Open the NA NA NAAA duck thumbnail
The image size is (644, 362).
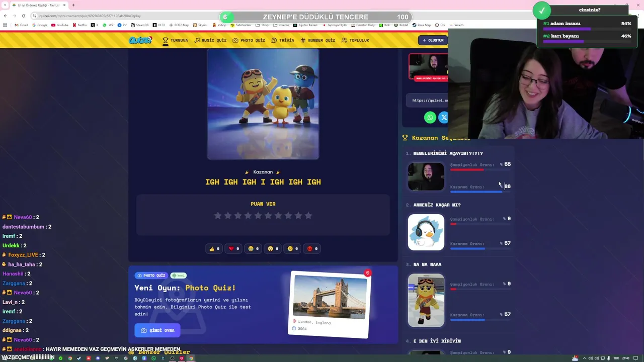[x=426, y=301]
